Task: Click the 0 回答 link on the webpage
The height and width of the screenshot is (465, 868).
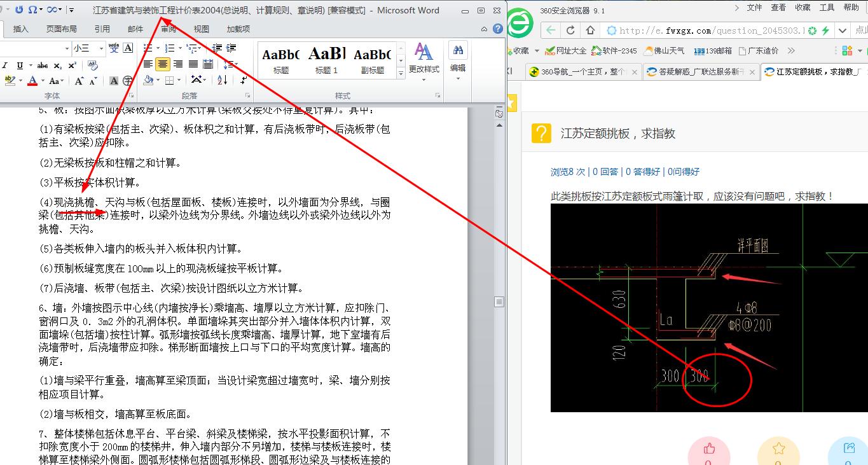Action: coord(605,172)
